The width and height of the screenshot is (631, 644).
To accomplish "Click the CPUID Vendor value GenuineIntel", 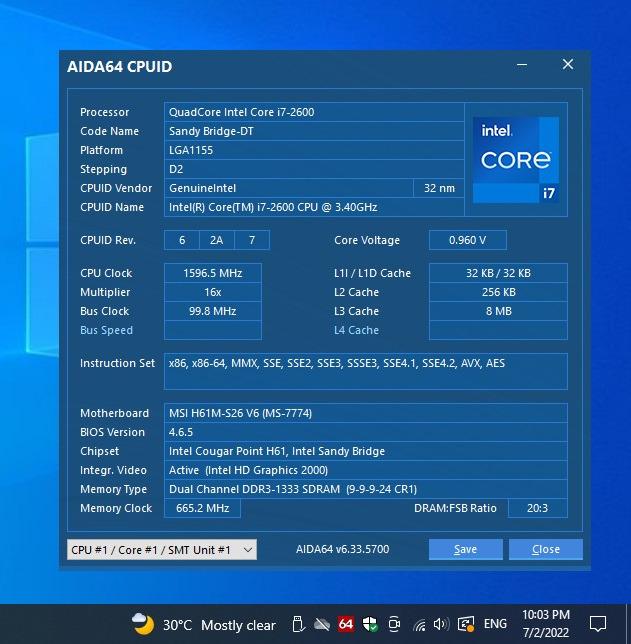I will point(289,188).
